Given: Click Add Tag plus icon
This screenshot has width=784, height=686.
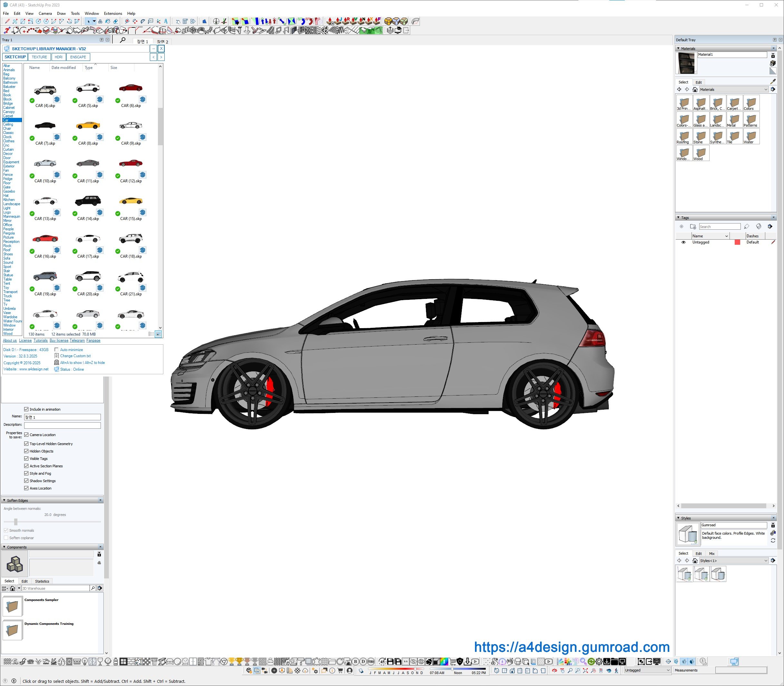Looking at the screenshot, I should (x=681, y=227).
